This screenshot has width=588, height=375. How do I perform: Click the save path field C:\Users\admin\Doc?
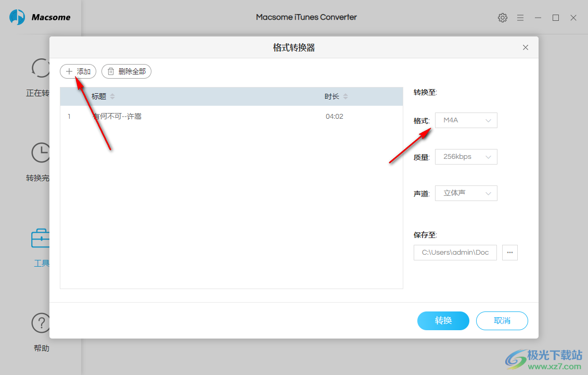pyautogui.click(x=455, y=252)
